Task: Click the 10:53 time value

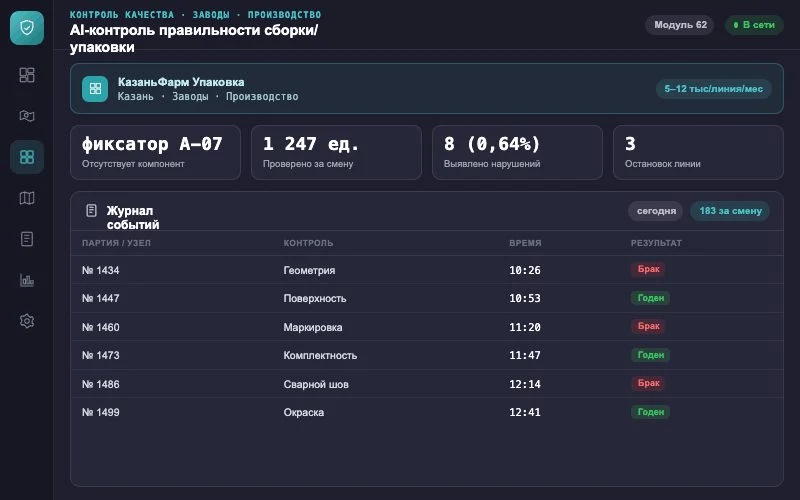Action: 524,298
